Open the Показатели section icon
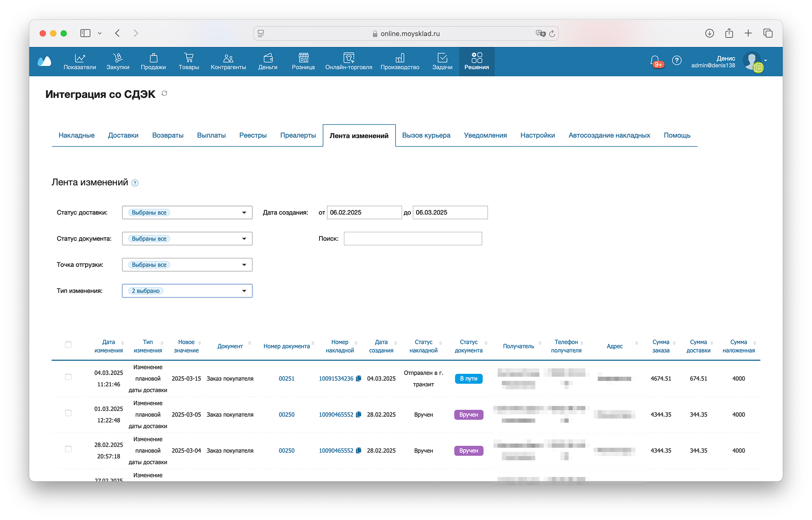This screenshot has width=812, height=520. (x=80, y=58)
